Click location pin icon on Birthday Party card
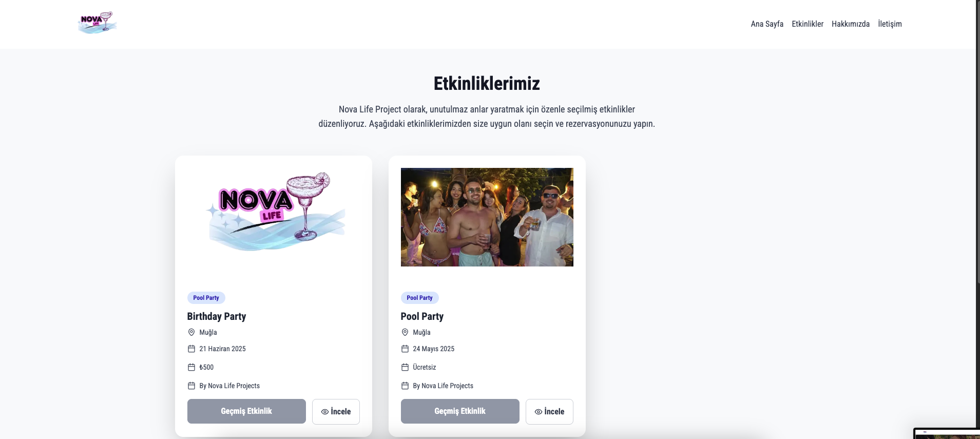The width and height of the screenshot is (980, 439). point(191,332)
